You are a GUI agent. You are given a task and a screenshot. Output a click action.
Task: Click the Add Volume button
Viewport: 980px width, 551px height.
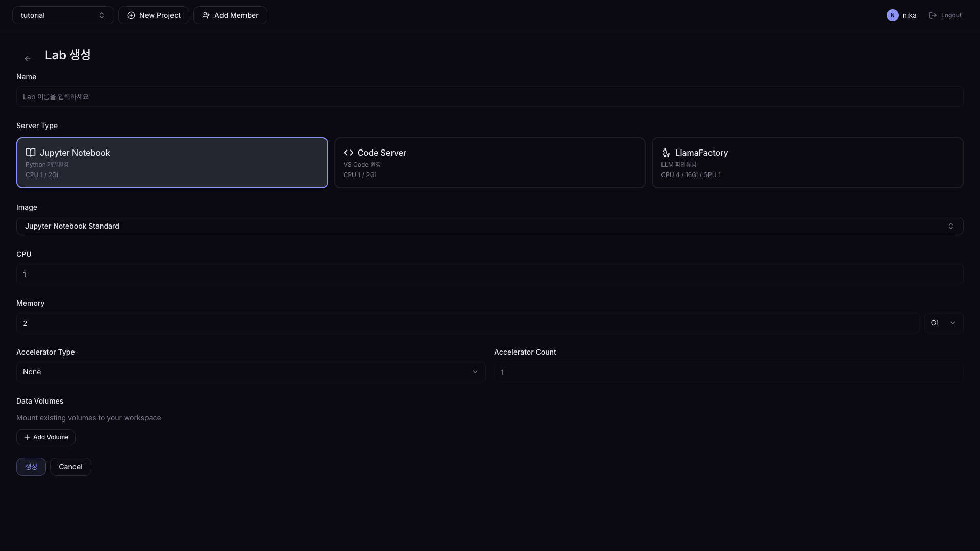(x=46, y=437)
